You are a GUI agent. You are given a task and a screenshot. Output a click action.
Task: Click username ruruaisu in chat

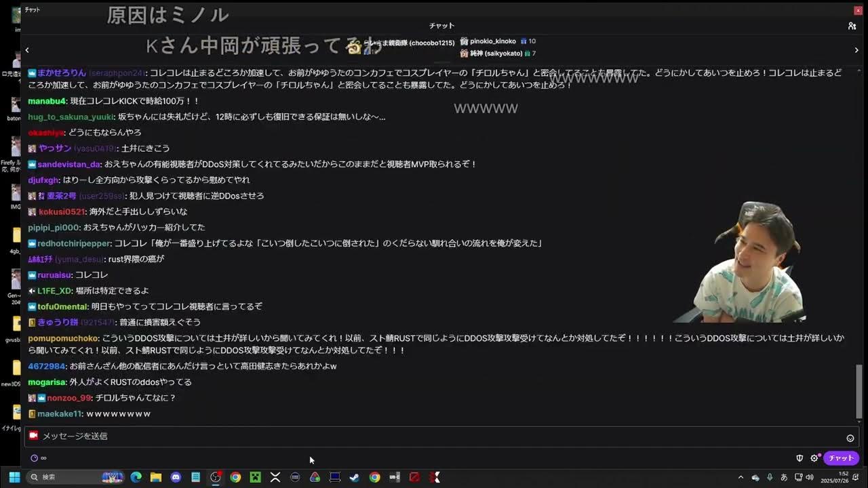[54, 275]
